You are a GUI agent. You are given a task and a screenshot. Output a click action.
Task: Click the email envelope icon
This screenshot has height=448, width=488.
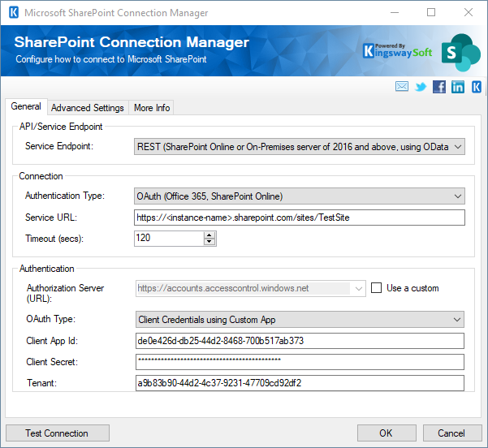[402, 86]
